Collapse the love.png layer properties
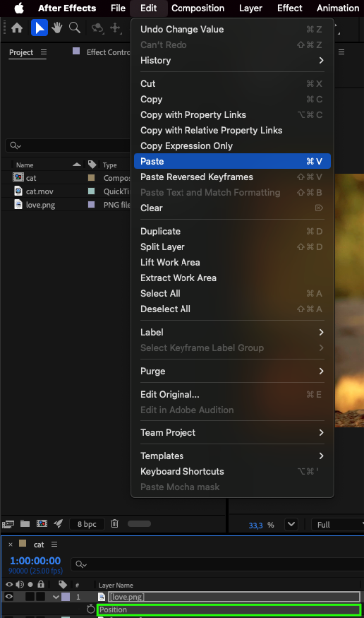364x618 pixels. pyautogui.click(x=56, y=597)
